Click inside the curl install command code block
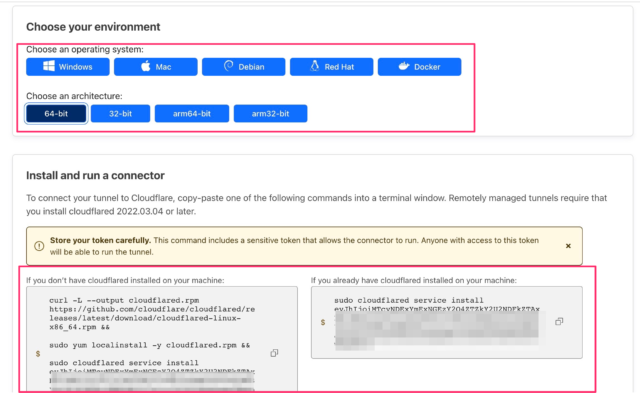The image size is (640, 393). tap(162, 340)
